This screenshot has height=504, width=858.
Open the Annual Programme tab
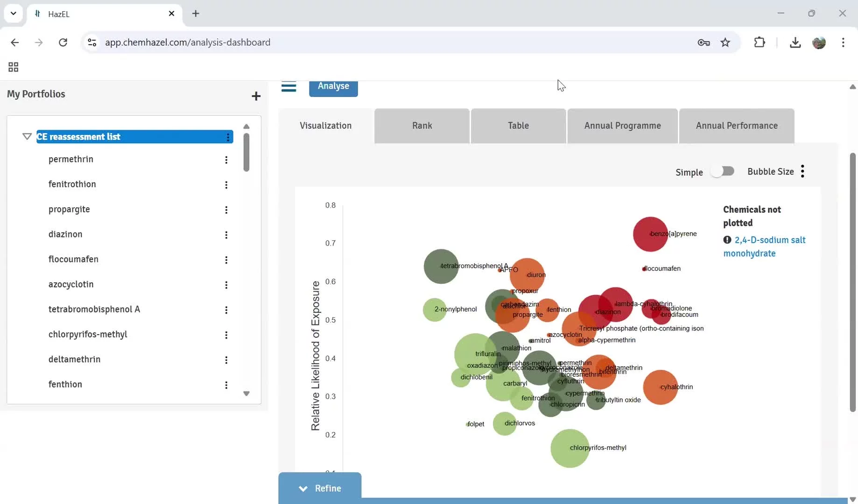[622, 126]
